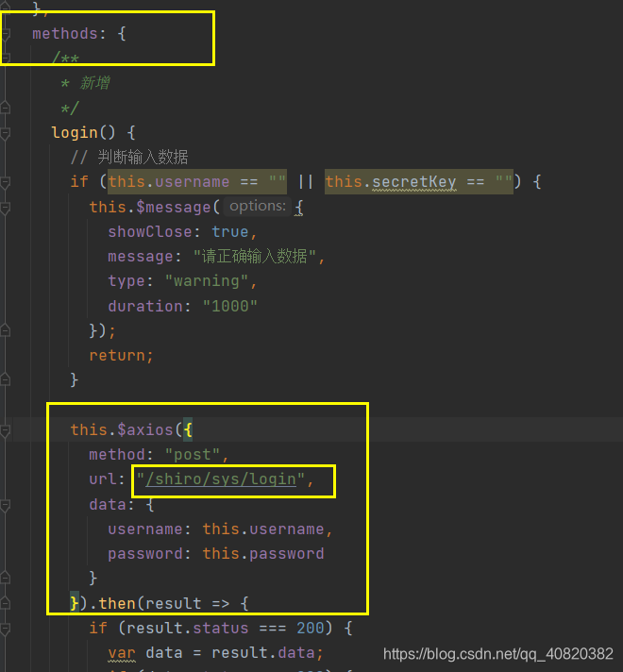Fold the this.$axios call block
Viewport: 623px width, 672px height.
click(6, 430)
